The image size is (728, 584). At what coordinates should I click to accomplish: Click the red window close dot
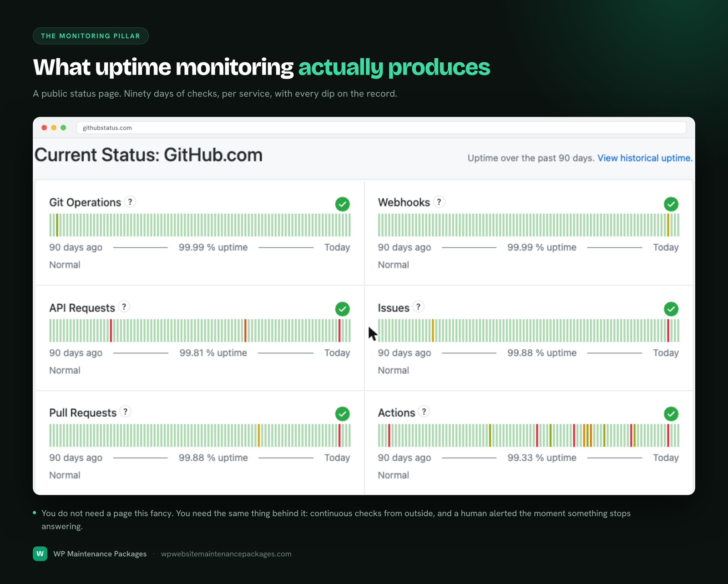(44, 128)
